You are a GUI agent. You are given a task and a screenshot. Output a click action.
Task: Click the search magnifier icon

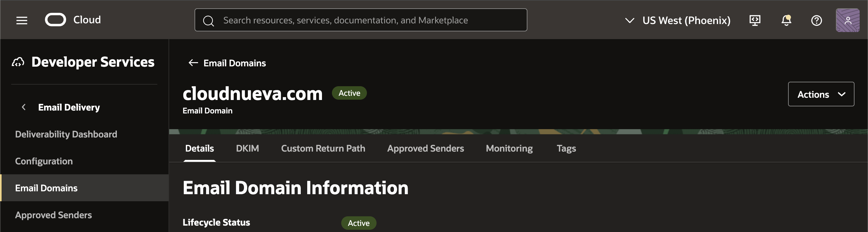[x=209, y=21]
